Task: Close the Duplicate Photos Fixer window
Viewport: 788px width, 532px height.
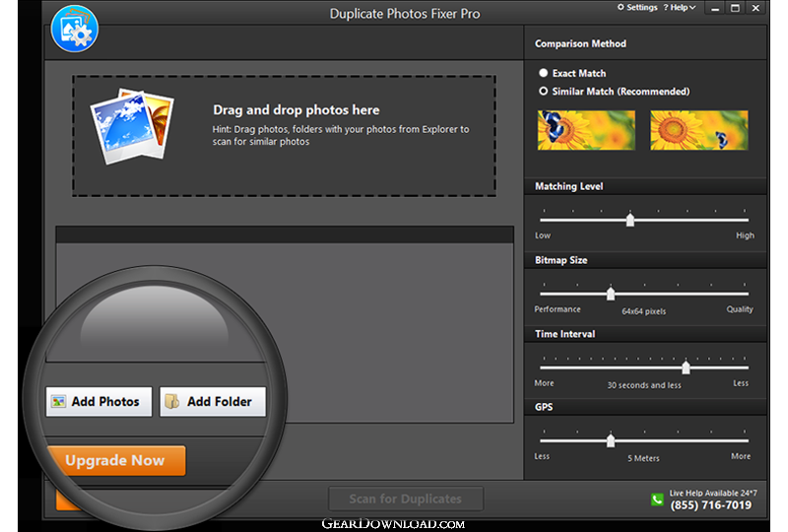Action: (x=755, y=8)
